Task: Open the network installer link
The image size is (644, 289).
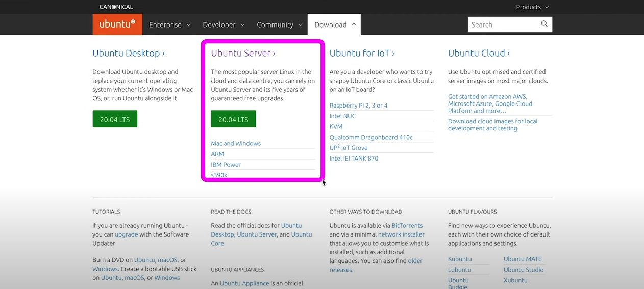Action: pyautogui.click(x=401, y=234)
